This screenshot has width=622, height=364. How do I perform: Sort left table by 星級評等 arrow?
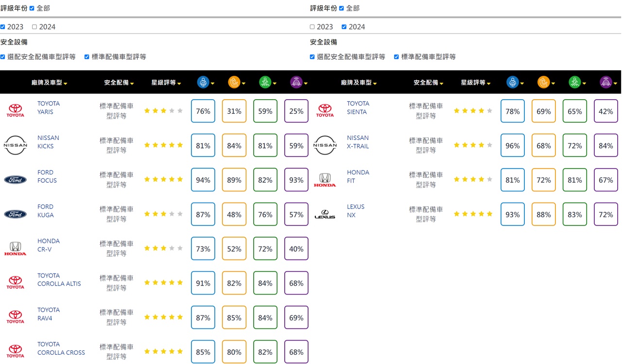[x=179, y=84]
